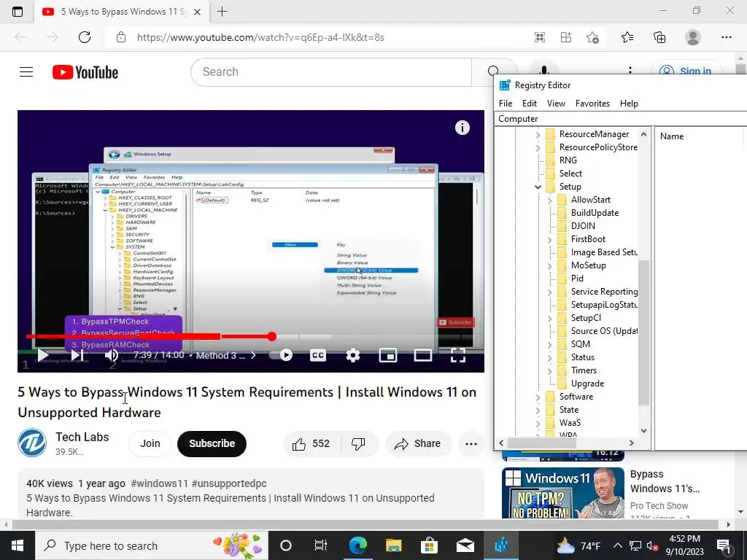
Task: Switch to theater mode icon
Action: click(423, 355)
